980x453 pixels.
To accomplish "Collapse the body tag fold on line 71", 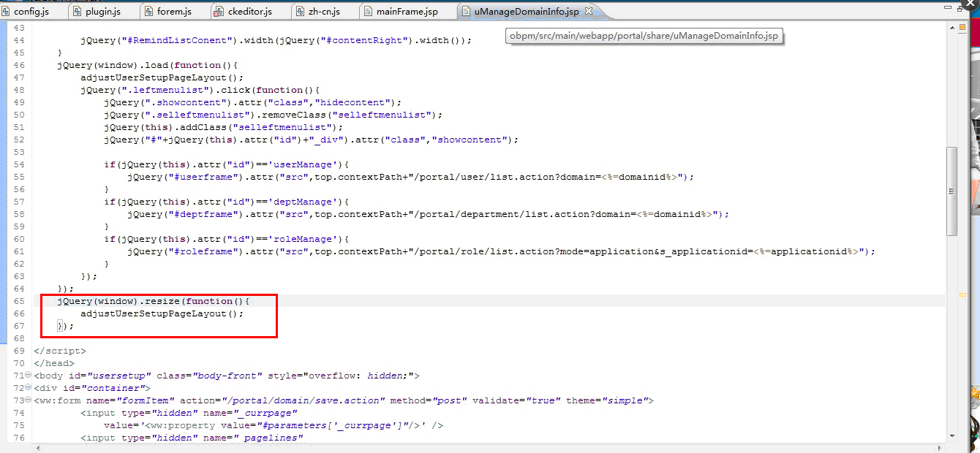I will [28, 376].
